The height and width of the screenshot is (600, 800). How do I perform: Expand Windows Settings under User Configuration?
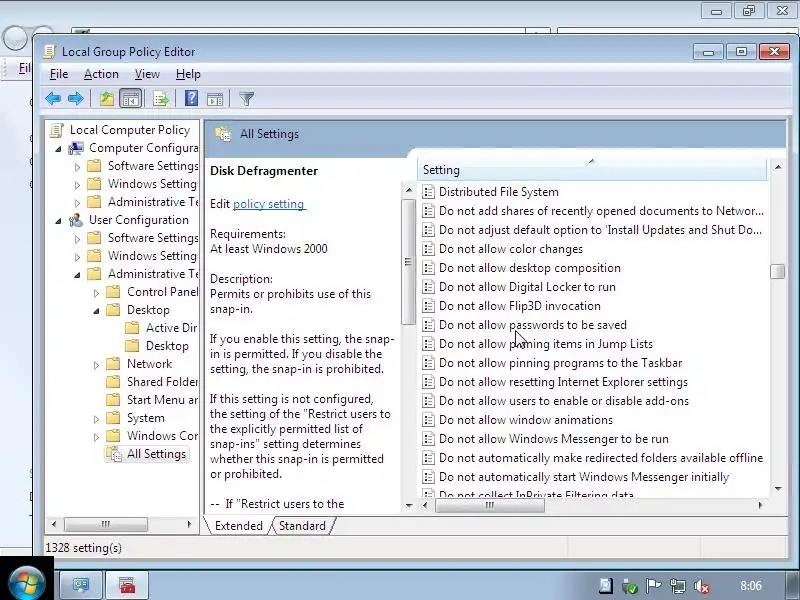[x=77, y=256]
